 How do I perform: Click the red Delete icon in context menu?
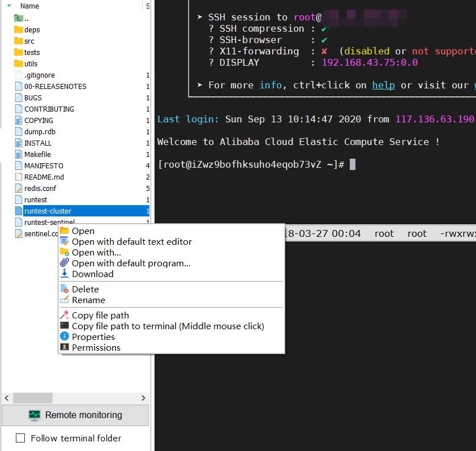[65, 290]
